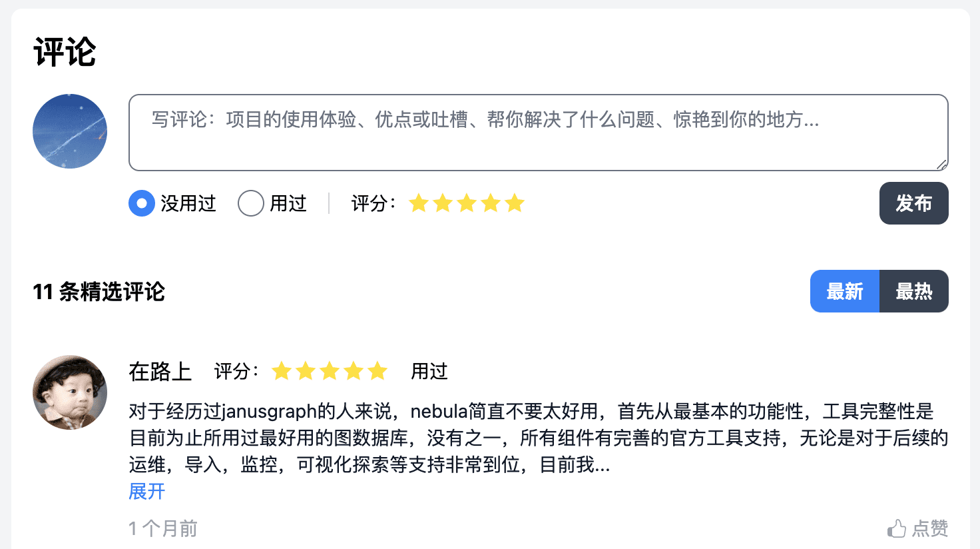Click the 1 个月前 timestamp
The height and width of the screenshot is (549, 980).
(163, 529)
